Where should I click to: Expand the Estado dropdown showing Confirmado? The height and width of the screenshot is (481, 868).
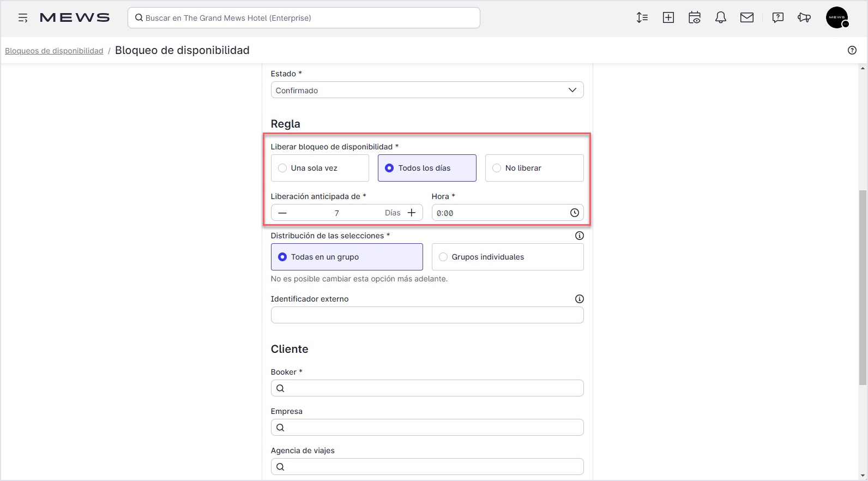pyautogui.click(x=427, y=90)
